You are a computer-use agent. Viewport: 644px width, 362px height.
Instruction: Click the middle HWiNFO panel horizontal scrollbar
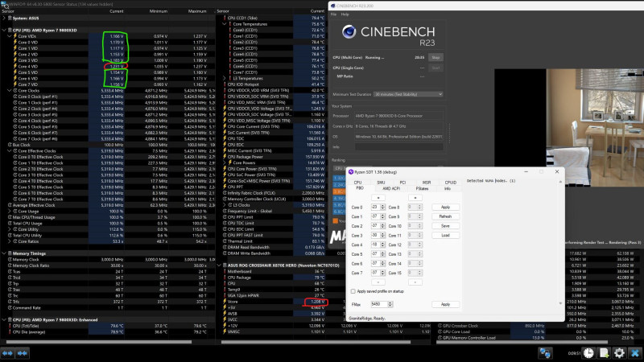pyautogui.click(x=316, y=341)
